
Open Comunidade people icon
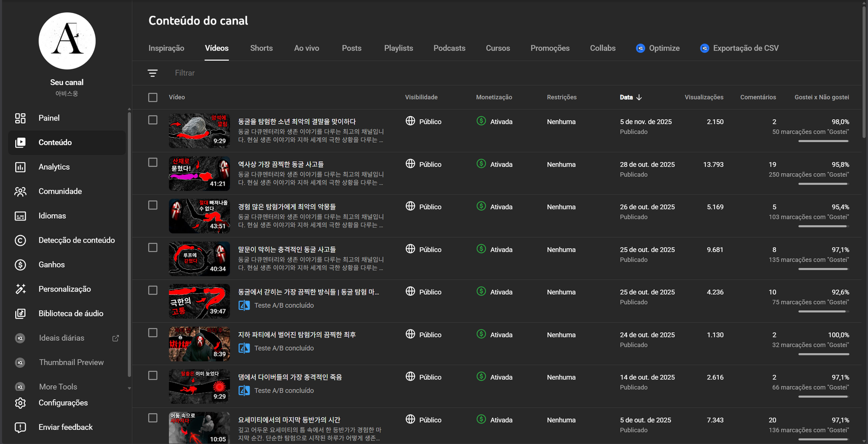click(20, 192)
